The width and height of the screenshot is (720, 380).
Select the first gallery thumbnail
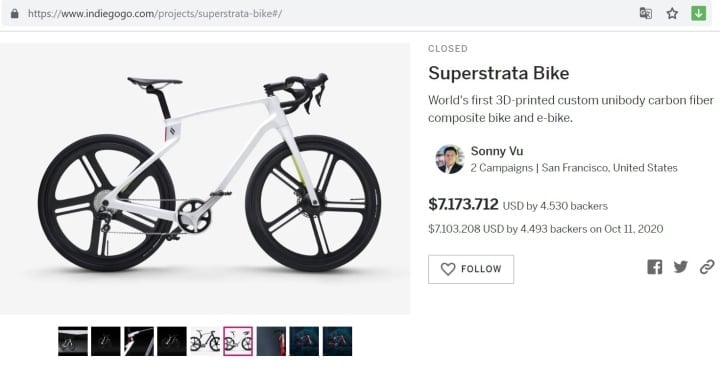pos(73,341)
